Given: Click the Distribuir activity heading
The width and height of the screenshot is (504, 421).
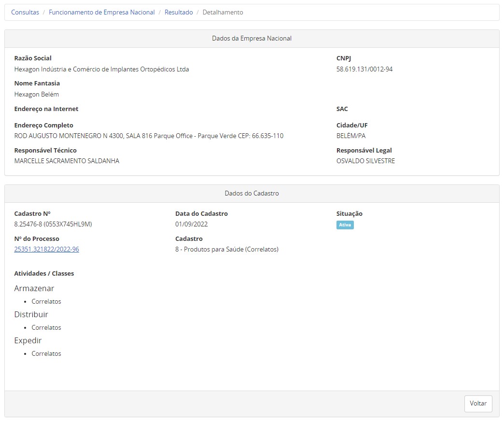Looking at the screenshot, I should [31, 314].
